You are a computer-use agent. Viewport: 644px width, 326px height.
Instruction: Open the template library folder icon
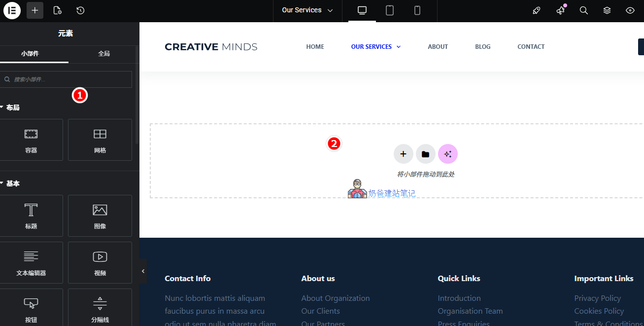pyautogui.click(x=425, y=154)
